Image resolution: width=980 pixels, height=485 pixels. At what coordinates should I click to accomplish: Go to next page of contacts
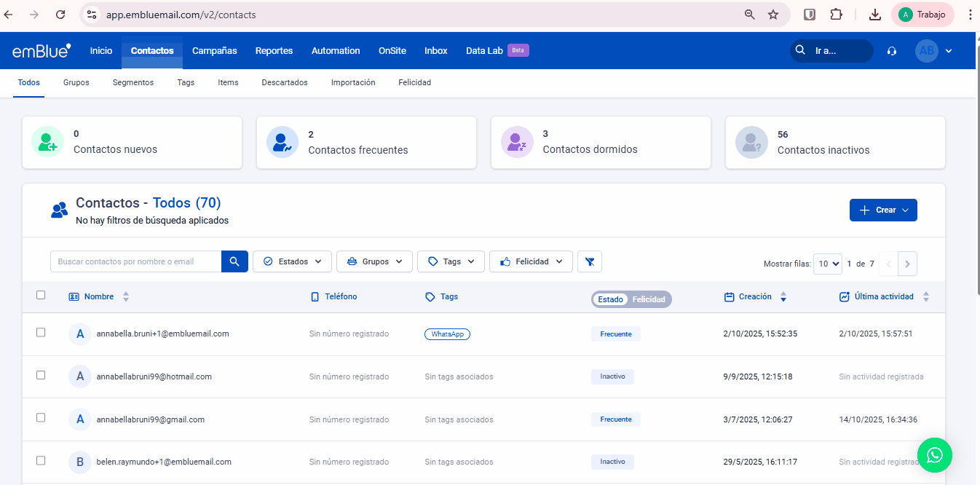click(x=907, y=264)
